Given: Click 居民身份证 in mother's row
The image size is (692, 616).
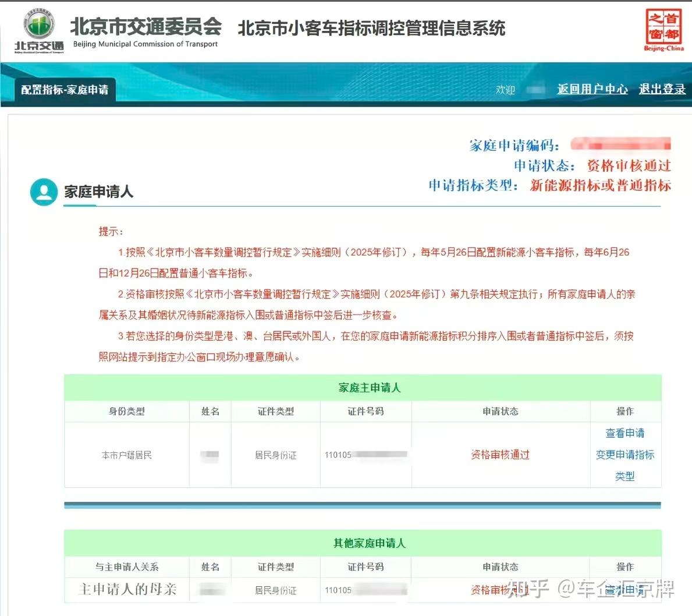Looking at the screenshot, I should point(276,590).
